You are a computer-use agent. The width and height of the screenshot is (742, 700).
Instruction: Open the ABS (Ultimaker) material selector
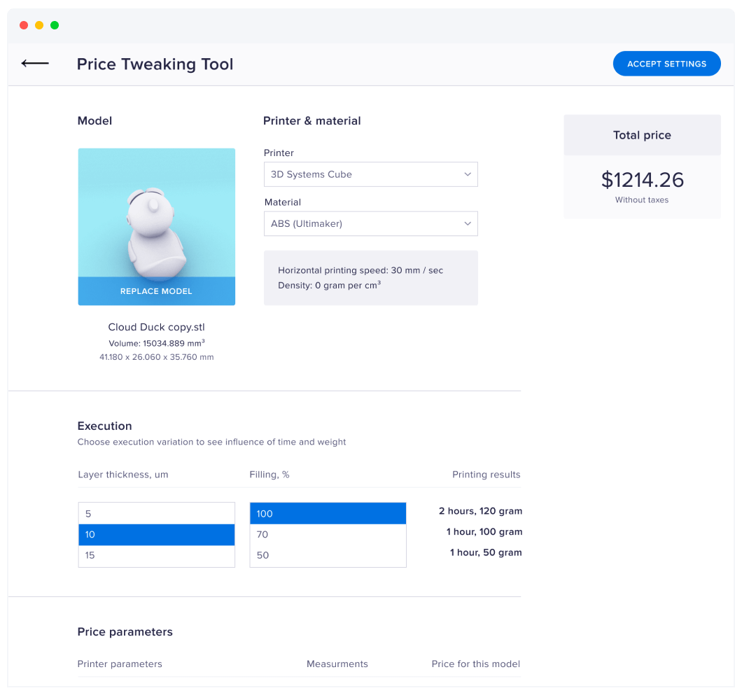370,223
